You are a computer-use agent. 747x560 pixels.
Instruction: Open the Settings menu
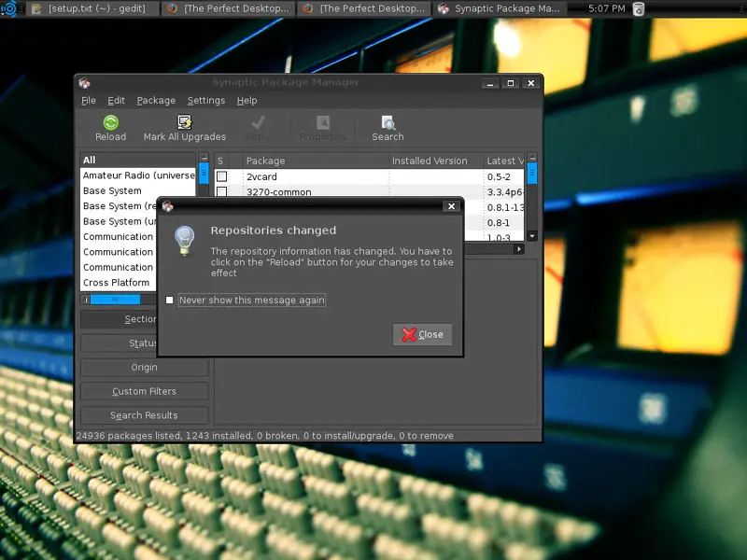coord(205,101)
